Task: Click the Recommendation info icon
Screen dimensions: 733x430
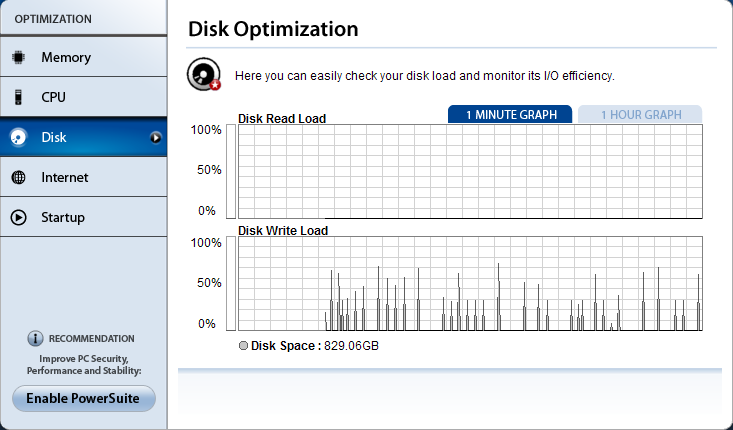Action: pyautogui.click(x=35, y=338)
